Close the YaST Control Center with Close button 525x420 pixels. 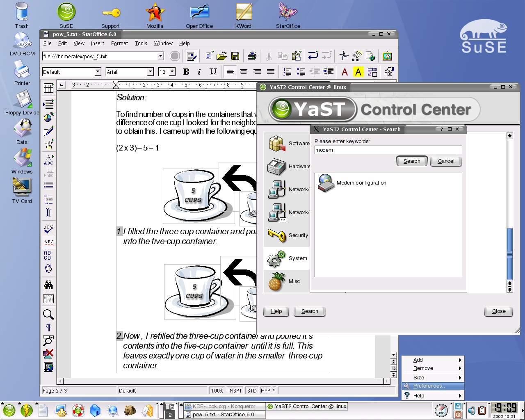pos(499,311)
